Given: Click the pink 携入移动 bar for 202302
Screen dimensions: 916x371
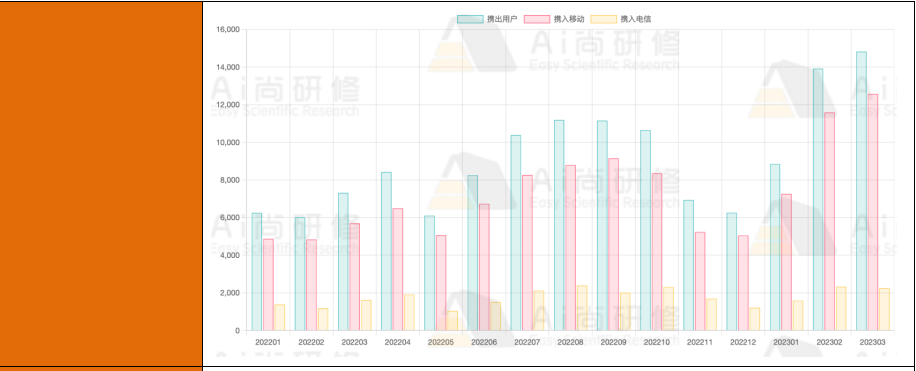Looking at the screenshot, I should pos(830,221).
